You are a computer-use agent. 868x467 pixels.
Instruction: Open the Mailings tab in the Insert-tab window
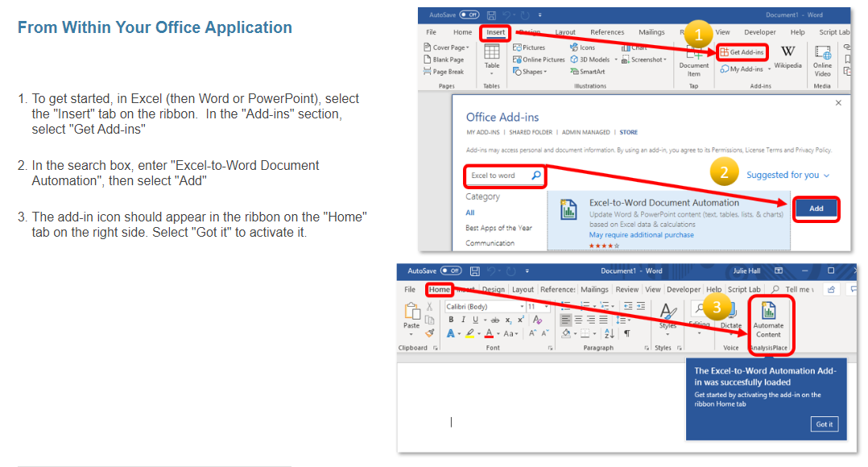pyautogui.click(x=651, y=32)
